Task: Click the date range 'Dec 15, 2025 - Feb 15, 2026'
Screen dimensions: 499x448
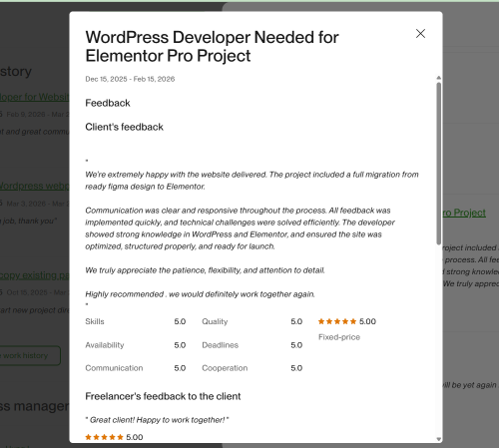Action: (130, 79)
